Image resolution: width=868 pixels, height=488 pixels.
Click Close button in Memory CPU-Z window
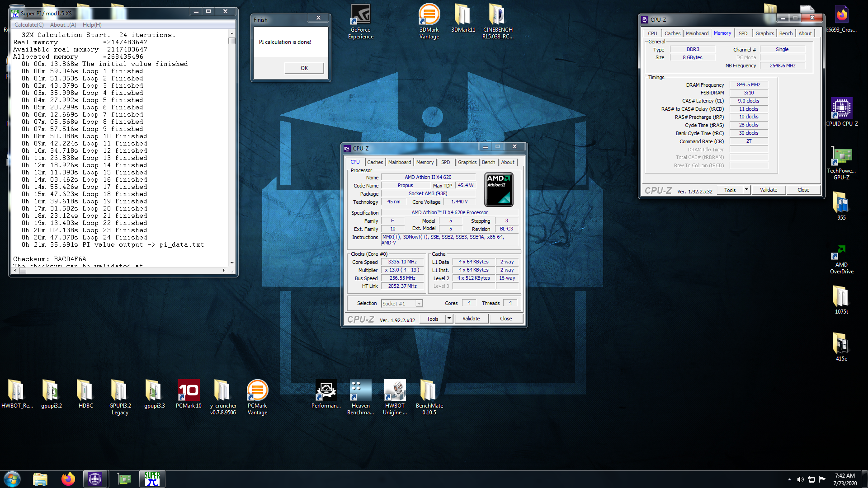point(803,190)
